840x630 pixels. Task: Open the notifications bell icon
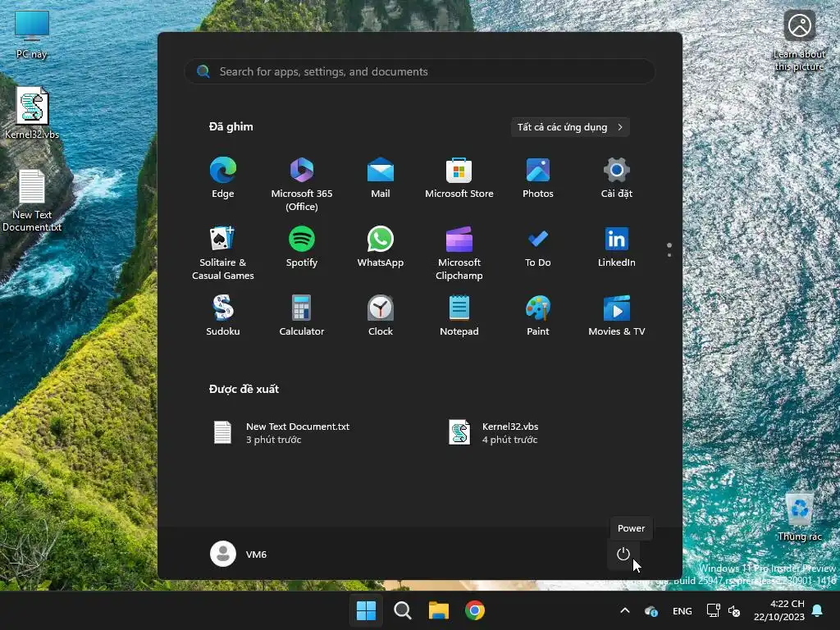pyautogui.click(x=818, y=610)
